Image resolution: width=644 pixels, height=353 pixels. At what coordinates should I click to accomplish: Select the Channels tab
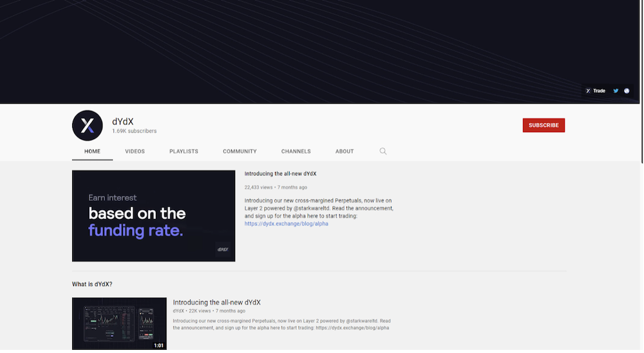click(x=296, y=151)
